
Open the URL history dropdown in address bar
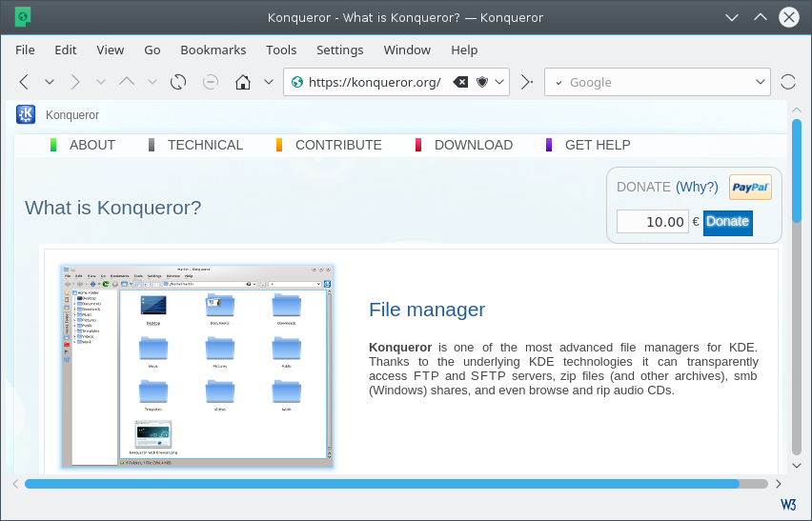coord(500,82)
